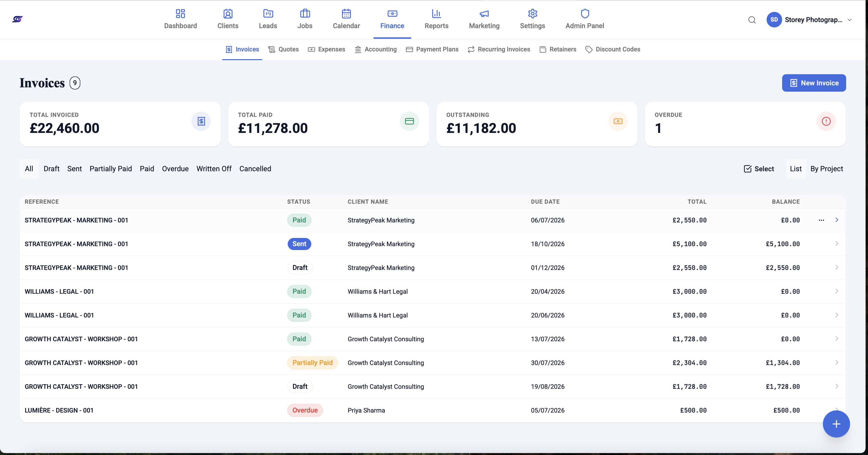The height and width of the screenshot is (455, 868).
Task: Click the £5,100.00 total cell
Action: point(689,244)
